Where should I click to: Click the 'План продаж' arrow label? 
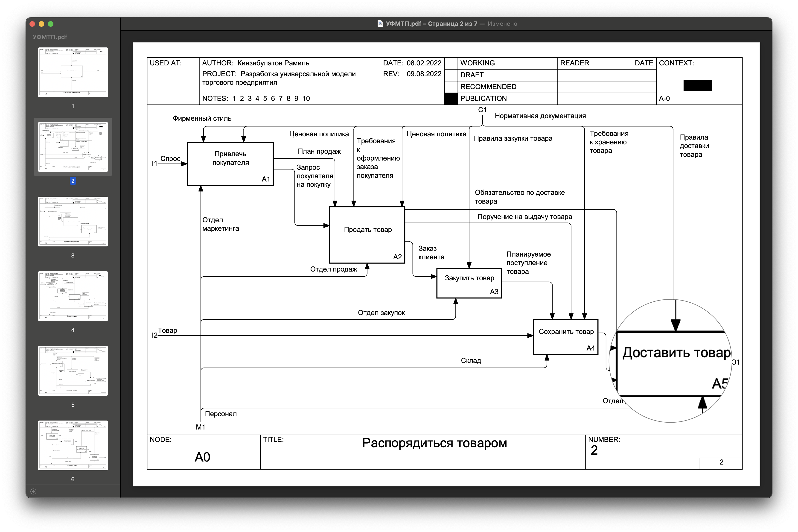click(319, 151)
